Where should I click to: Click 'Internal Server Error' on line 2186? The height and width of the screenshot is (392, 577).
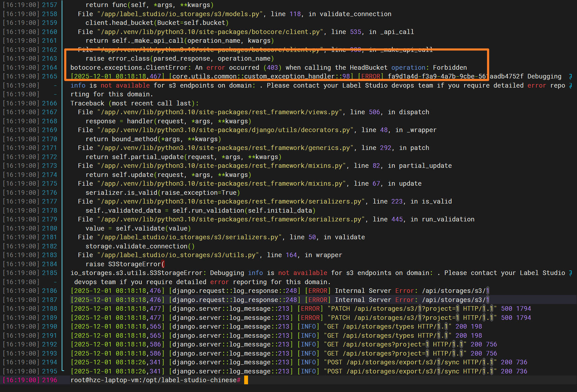point(375,291)
